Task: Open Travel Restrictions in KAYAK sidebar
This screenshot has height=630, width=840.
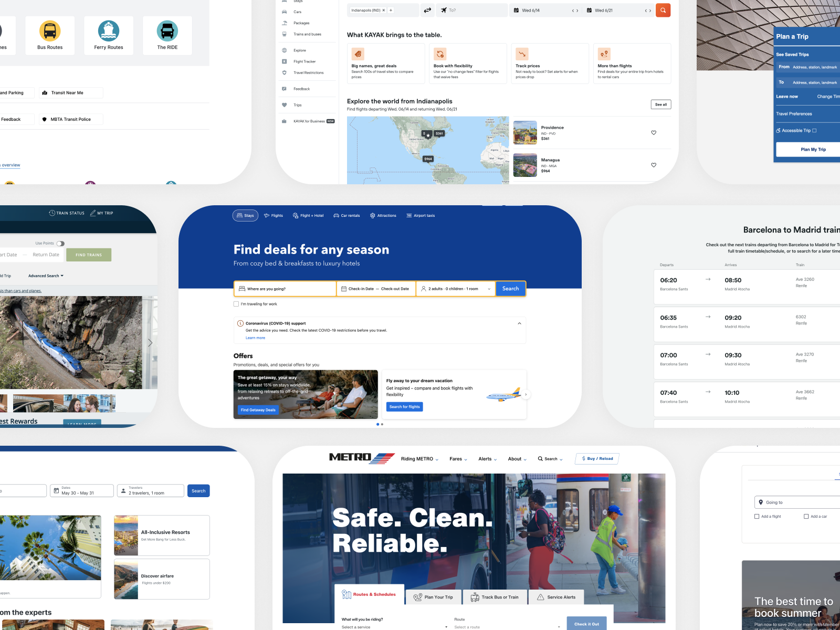Action: pos(307,73)
